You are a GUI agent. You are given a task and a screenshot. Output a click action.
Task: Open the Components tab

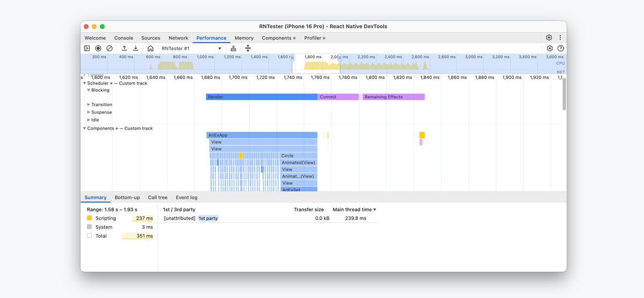point(279,38)
